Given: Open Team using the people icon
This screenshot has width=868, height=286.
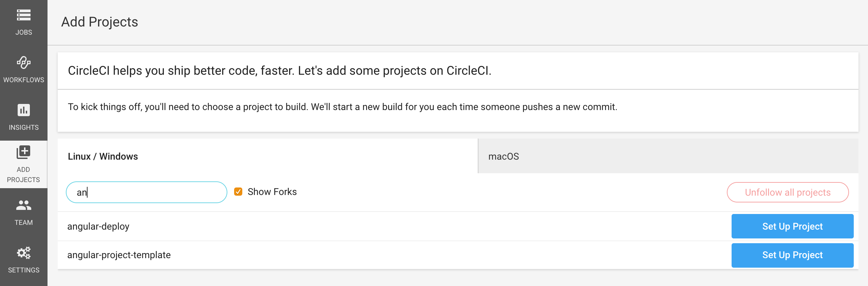Looking at the screenshot, I should tap(23, 205).
